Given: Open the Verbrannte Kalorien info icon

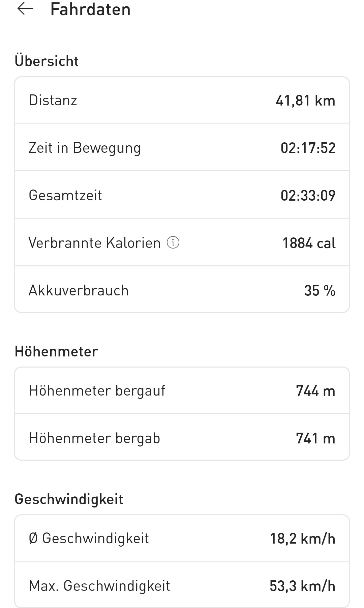Looking at the screenshot, I should click(173, 242).
